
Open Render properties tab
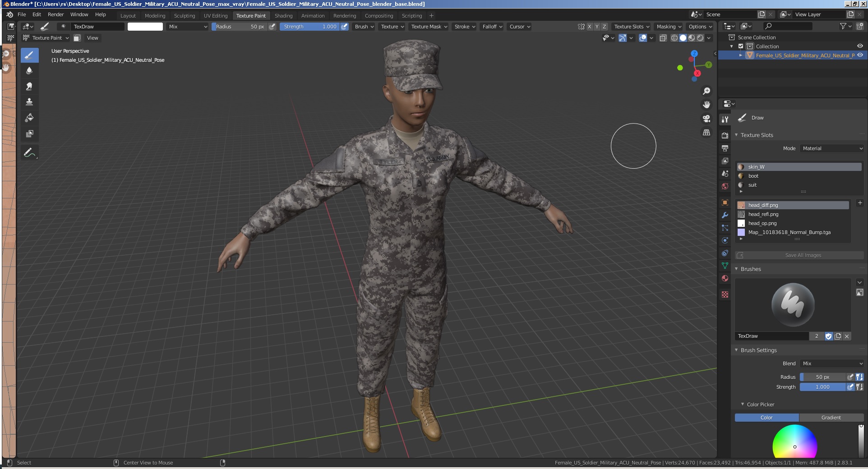725,135
